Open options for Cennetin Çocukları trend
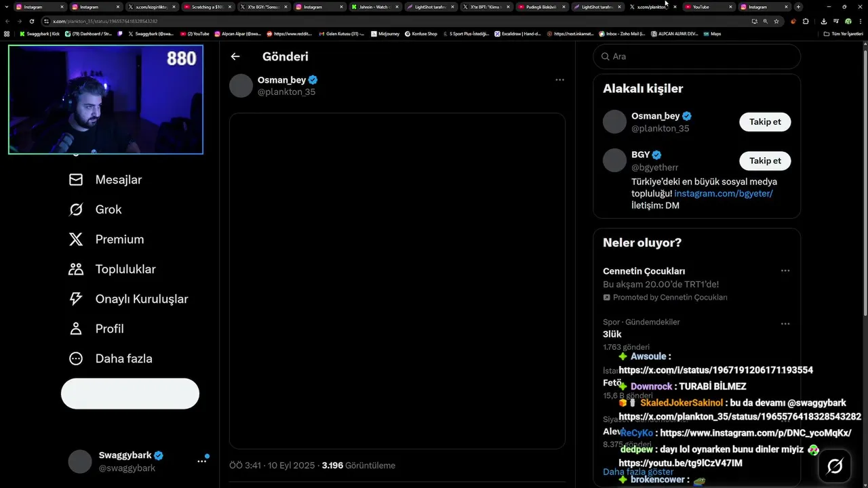The height and width of the screenshot is (488, 868). 785,271
